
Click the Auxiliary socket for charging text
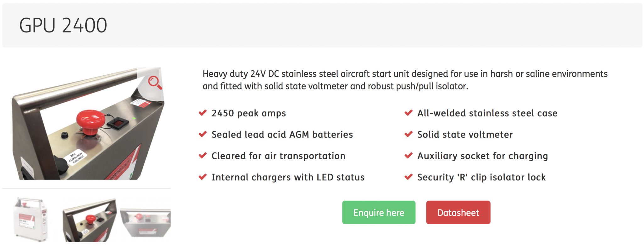[x=482, y=156]
